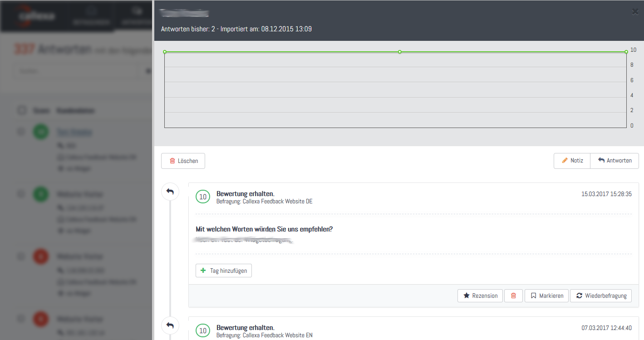Open reply arrow beside 07.03.2017 rating
Viewport: 644px width, 340px height.
tap(170, 325)
